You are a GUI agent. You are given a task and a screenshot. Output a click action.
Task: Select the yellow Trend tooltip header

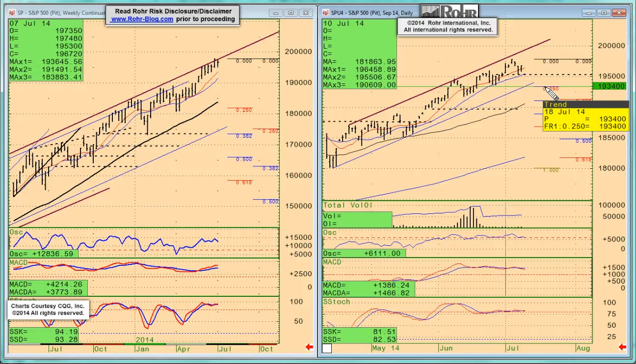(585, 104)
